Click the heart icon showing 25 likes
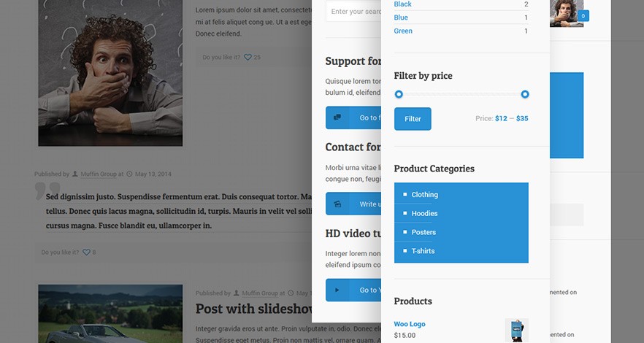 [248, 58]
